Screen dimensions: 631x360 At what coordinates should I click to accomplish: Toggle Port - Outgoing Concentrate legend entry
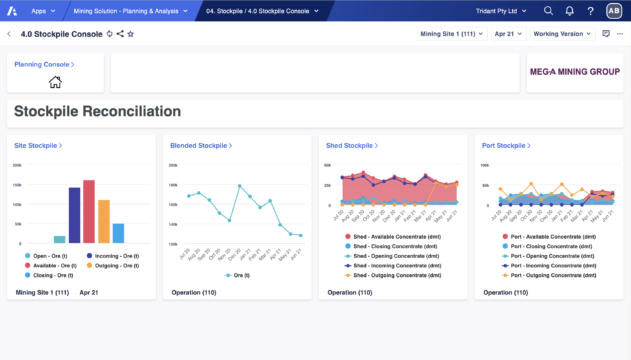[x=549, y=275]
